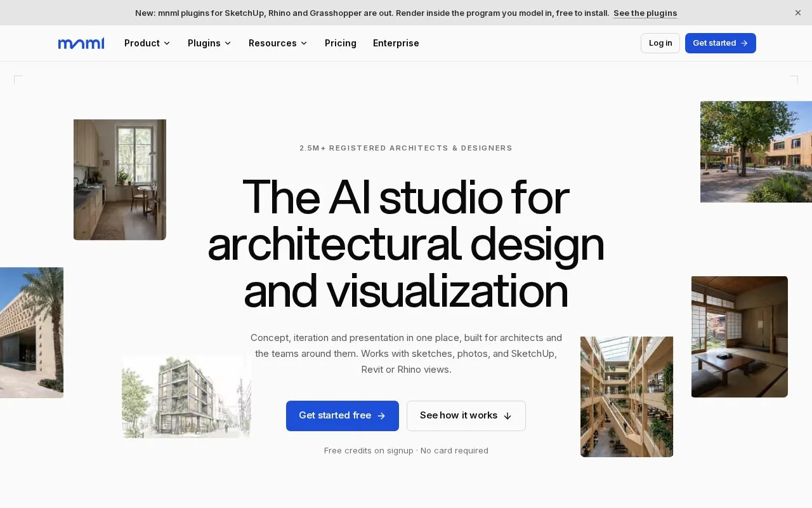Click the paragraph starting 'Concept, iteration and presentation'
The image size is (812, 508).
point(406,354)
